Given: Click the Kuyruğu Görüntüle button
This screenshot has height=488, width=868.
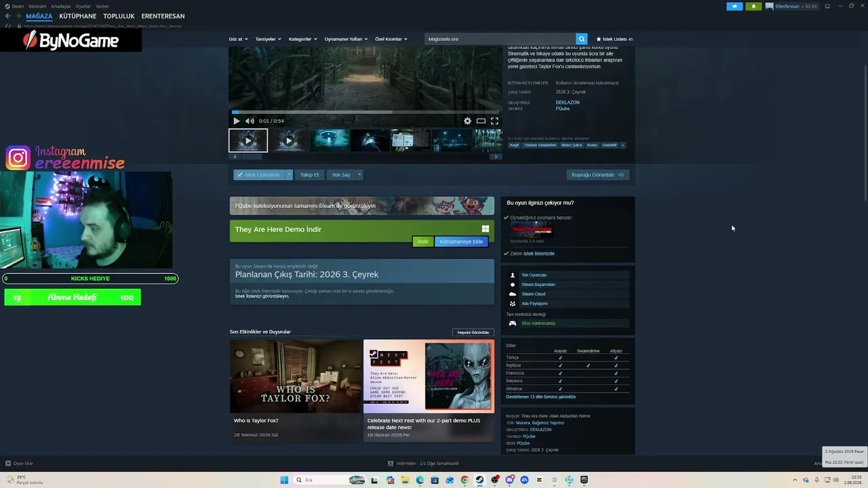Looking at the screenshot, I should pyautogui.click(x=598, y=175).
